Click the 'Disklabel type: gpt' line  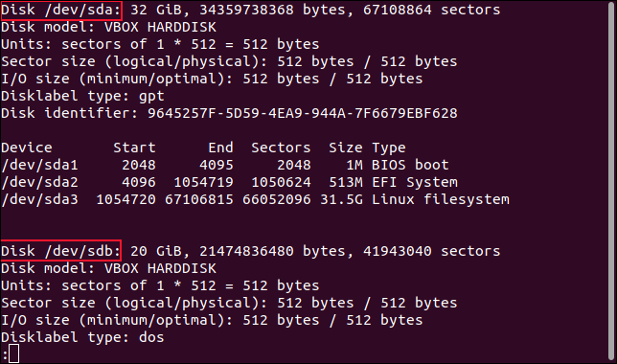click(x=82, y=96)
